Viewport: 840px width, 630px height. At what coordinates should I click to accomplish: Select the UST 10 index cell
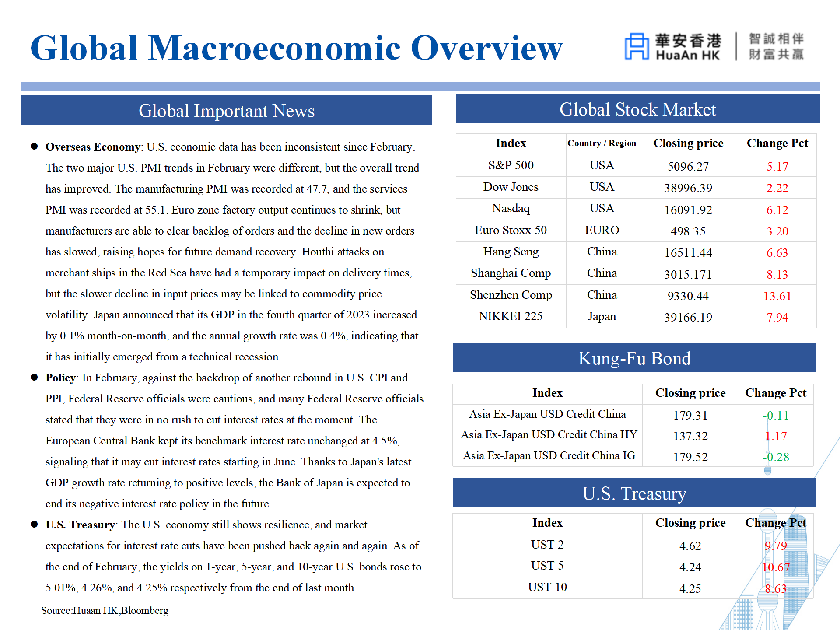click(x=547, y=587)
